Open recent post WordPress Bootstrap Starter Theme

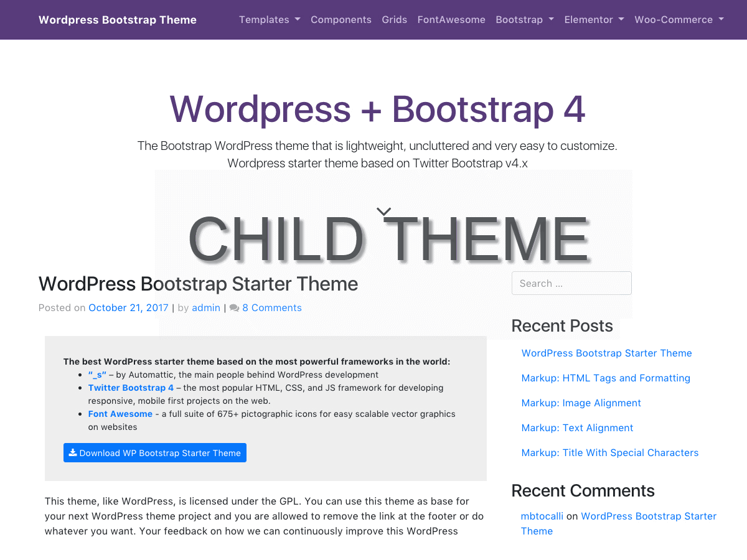(x=607, y=353)
